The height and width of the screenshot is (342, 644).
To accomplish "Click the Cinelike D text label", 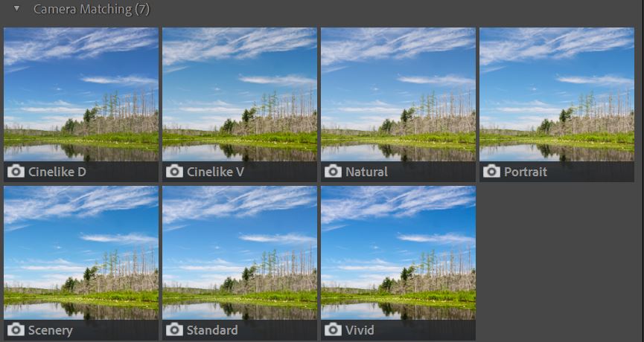I will pos(57,172).
